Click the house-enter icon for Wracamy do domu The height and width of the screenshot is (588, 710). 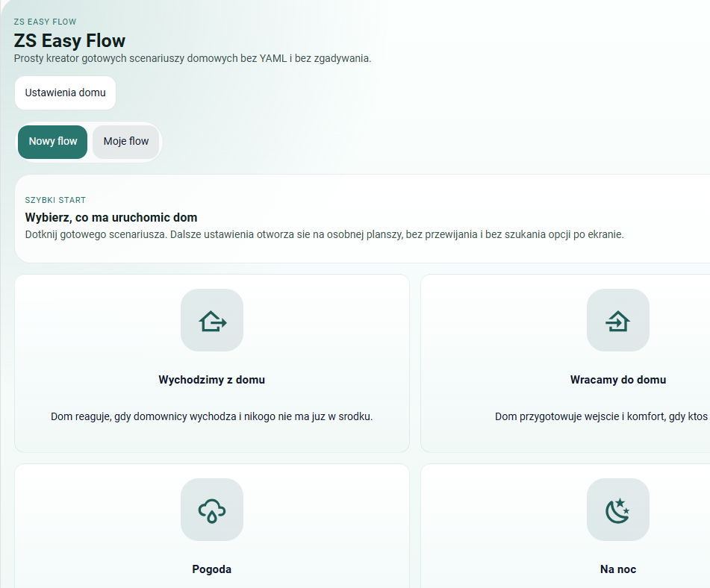[x=617, y=320]
